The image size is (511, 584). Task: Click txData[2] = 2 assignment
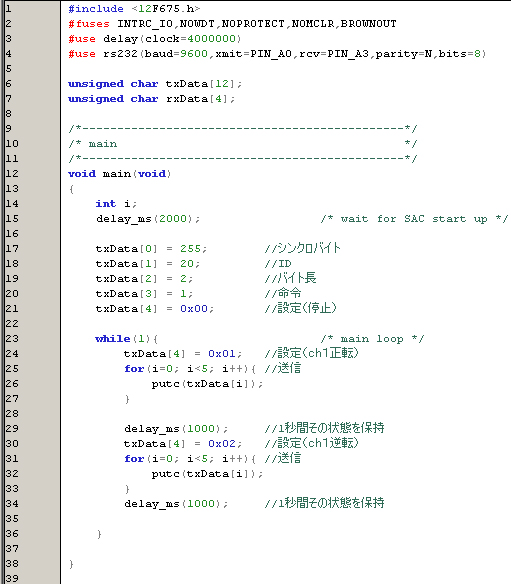click(144, 279)
